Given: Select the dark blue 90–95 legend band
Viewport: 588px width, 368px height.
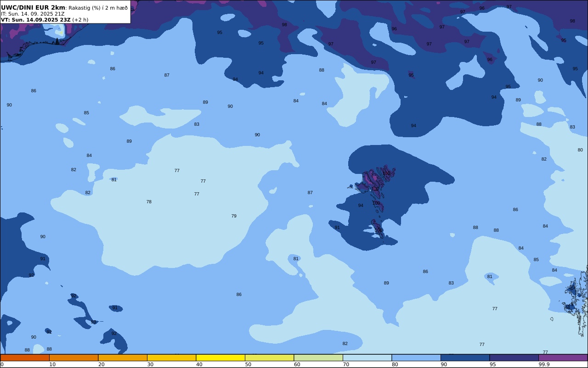Looking at the screenshot, I should coord(465,357).
